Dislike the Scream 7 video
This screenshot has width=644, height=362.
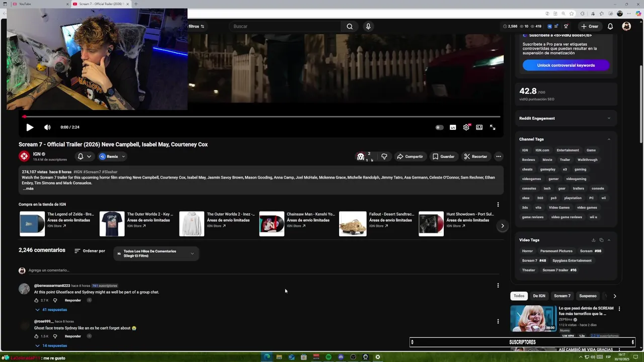(384, 156)
